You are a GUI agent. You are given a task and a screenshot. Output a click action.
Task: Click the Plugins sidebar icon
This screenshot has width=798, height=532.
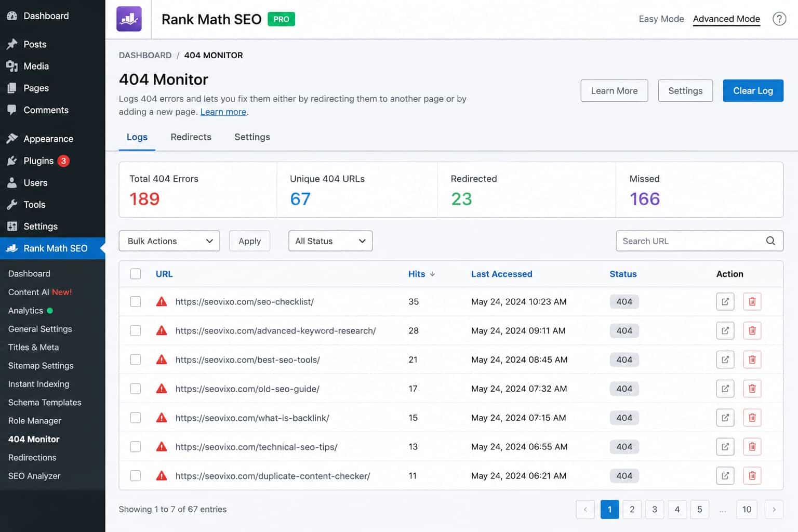pos(12,161)
